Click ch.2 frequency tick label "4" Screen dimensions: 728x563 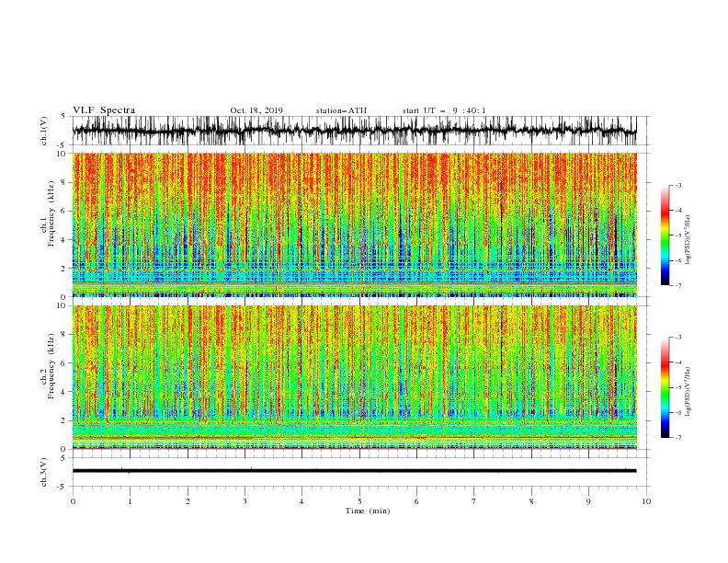point(64,392)
